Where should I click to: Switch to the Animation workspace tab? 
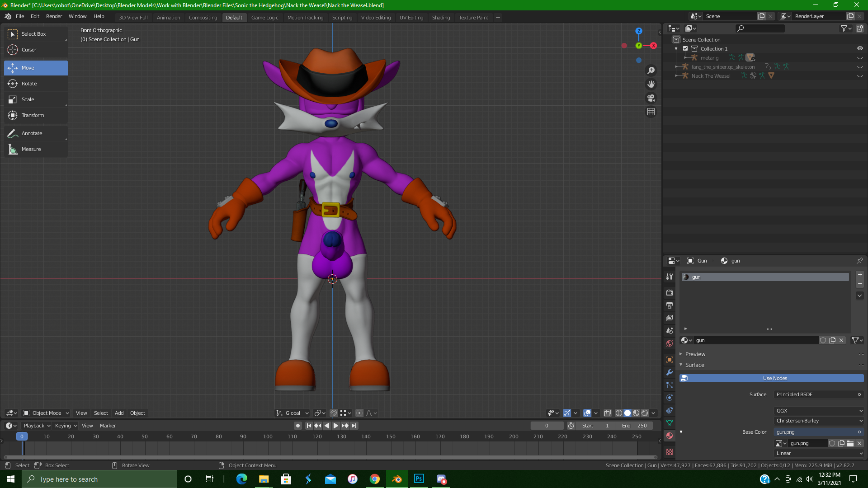coord(168,18)
